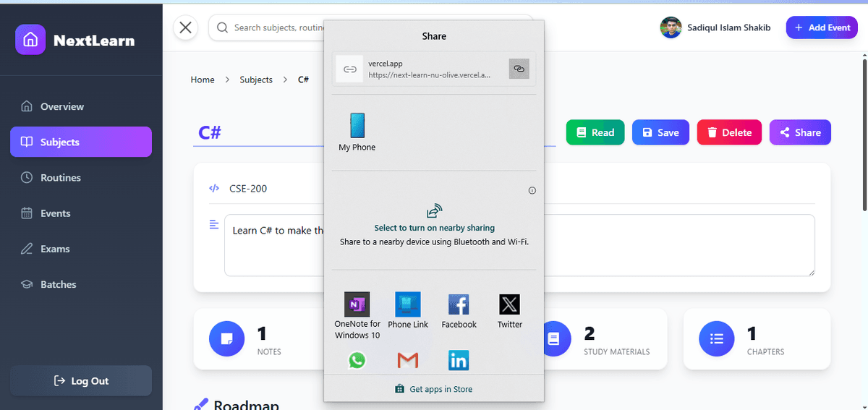Image resolution: width=868 pixels, height=410 pixels.
Task: Click the search magnifier icon
Action: (x=223, y=27)
